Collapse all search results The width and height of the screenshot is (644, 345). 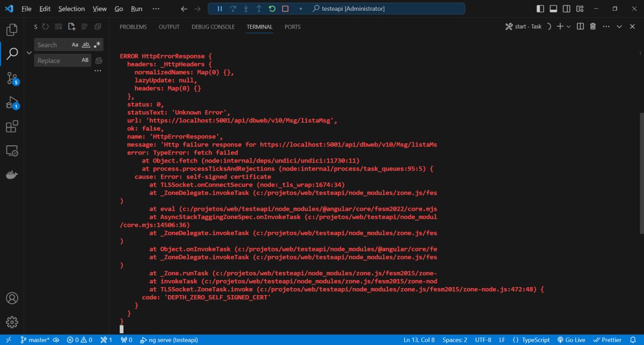click(x=98, y=26)
